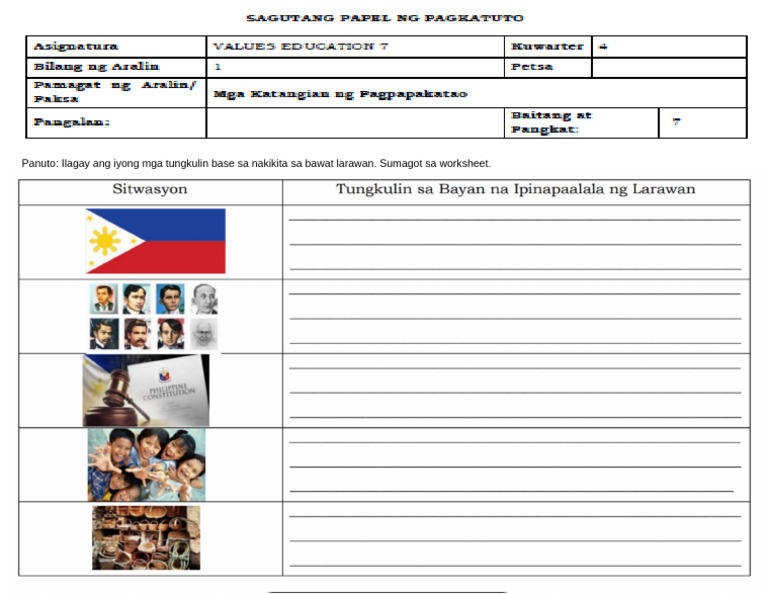Click the 'Baitang at Pangkat:' label
The height and width of the screenshot is (594, 768).
tap(551, 122)
